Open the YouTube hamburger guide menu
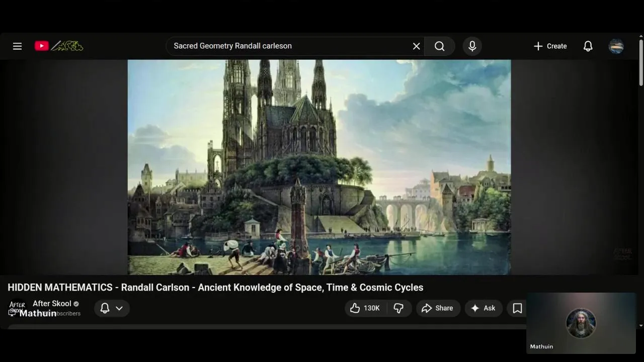The height and width of the screenshot is (362, 644). (17, 46)
